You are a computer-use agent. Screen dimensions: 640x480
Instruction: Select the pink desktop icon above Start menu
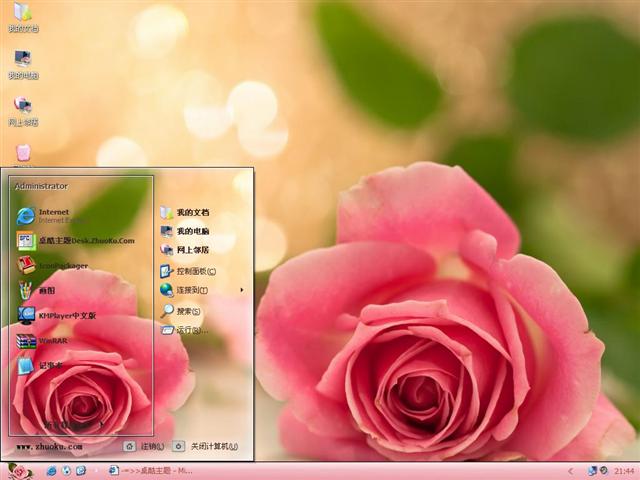pos(23,154)
